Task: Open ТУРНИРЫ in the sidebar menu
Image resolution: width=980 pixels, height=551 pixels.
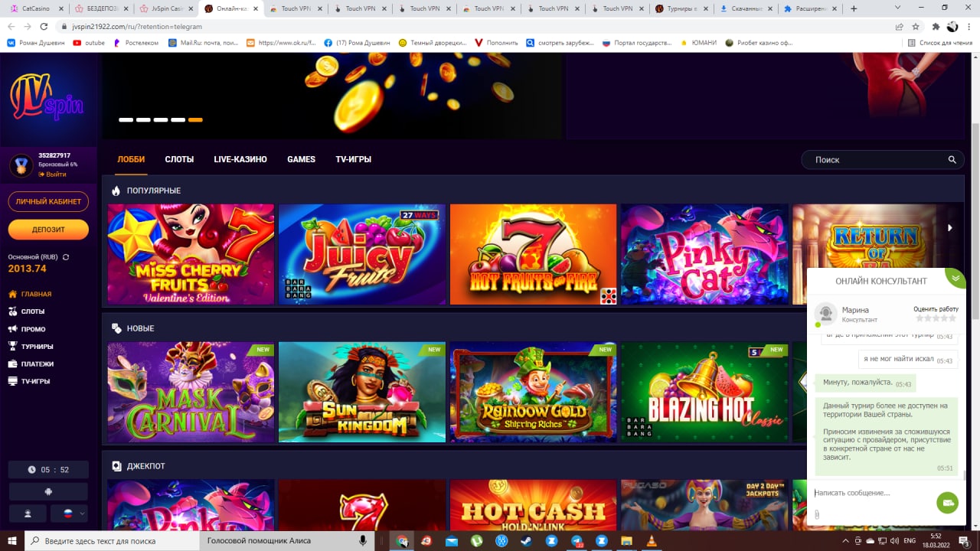Action: click(31, 347)
